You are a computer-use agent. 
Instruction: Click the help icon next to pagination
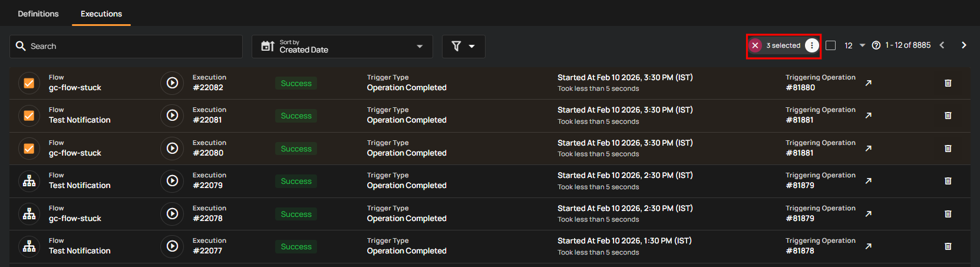pyautogui.click(x=876, y=45)
